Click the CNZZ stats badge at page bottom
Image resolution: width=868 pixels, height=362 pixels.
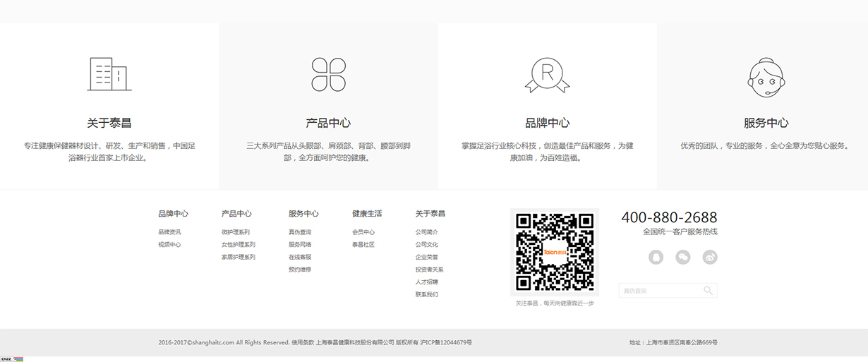[x=12, y=358]
